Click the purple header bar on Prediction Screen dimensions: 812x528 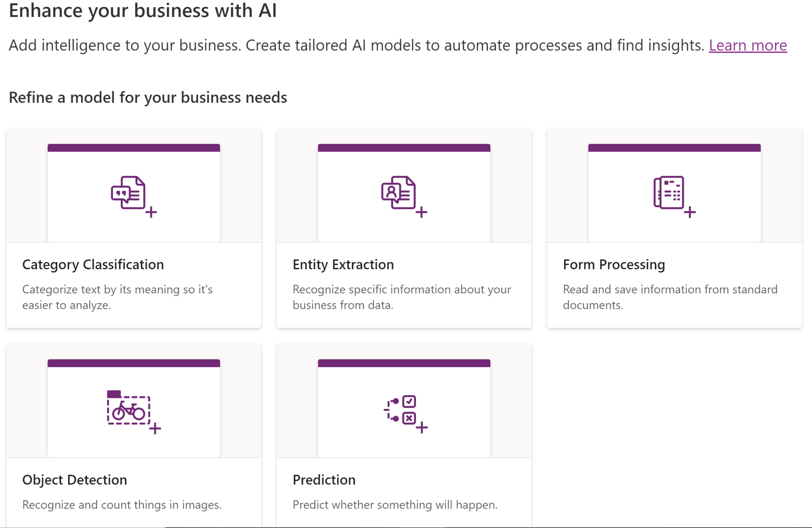click(x=404, y=362)
